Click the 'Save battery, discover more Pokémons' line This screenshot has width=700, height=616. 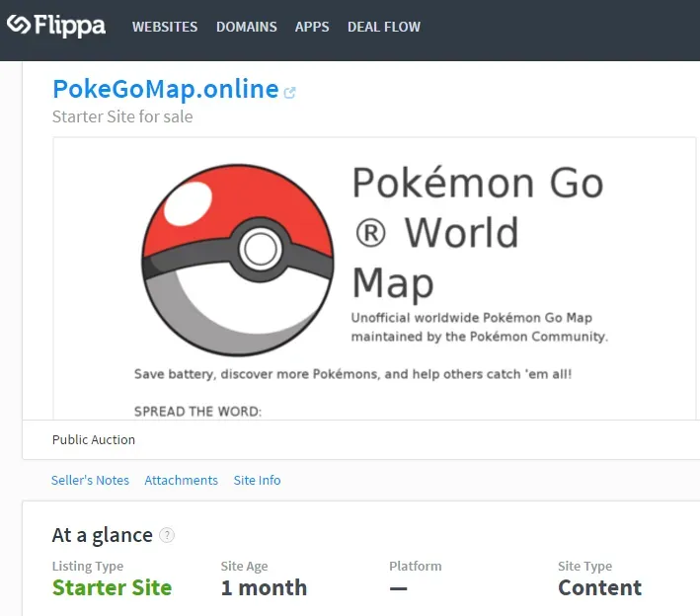click(x=352, y=374)
